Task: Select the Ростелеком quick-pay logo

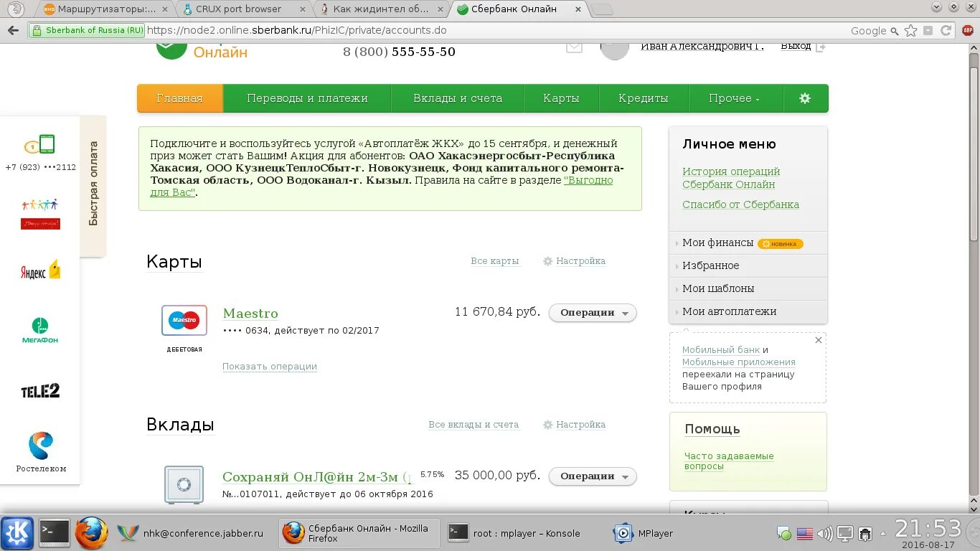Action: click(x=41, y=452)
